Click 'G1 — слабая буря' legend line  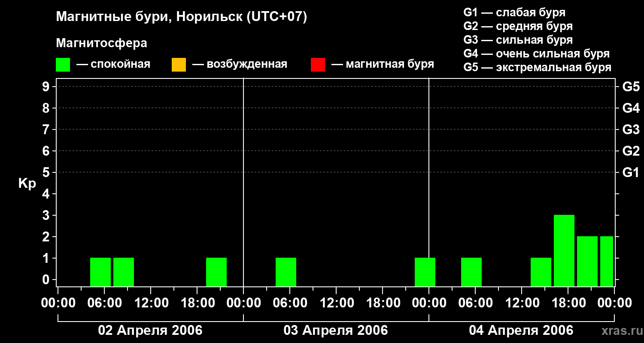(514, 12)
